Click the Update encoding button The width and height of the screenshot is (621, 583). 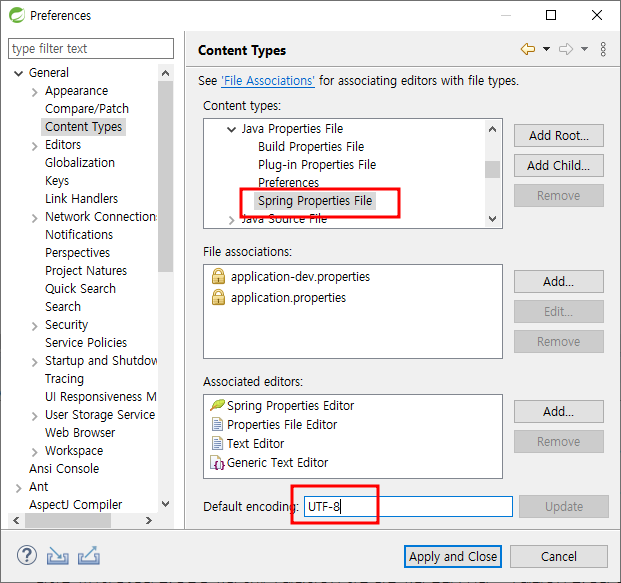(564, 507)
